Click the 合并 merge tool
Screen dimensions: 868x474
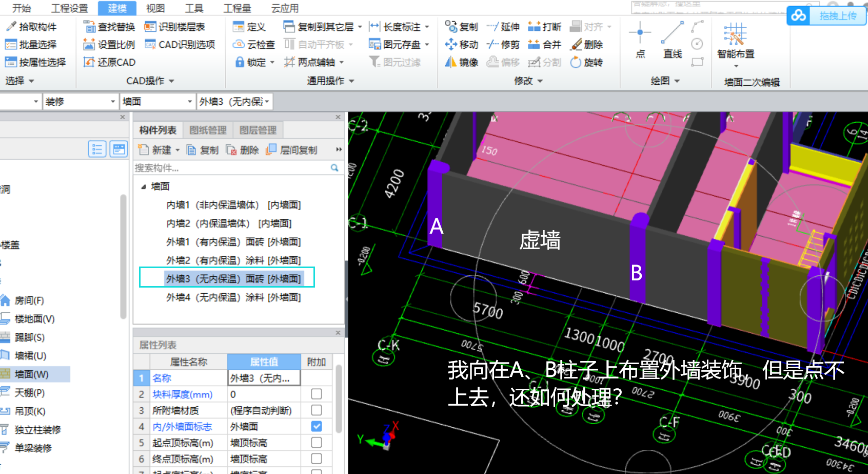point(544,45)
